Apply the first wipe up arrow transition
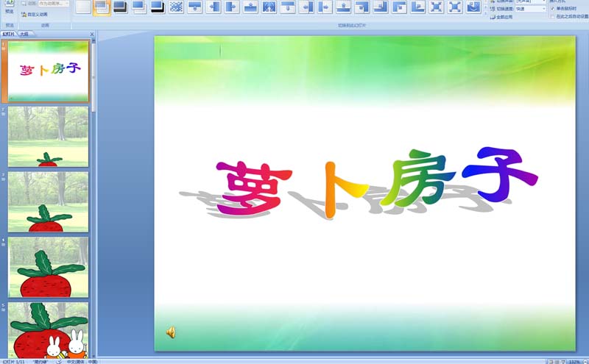589x364 pixels. coord(250,7)
